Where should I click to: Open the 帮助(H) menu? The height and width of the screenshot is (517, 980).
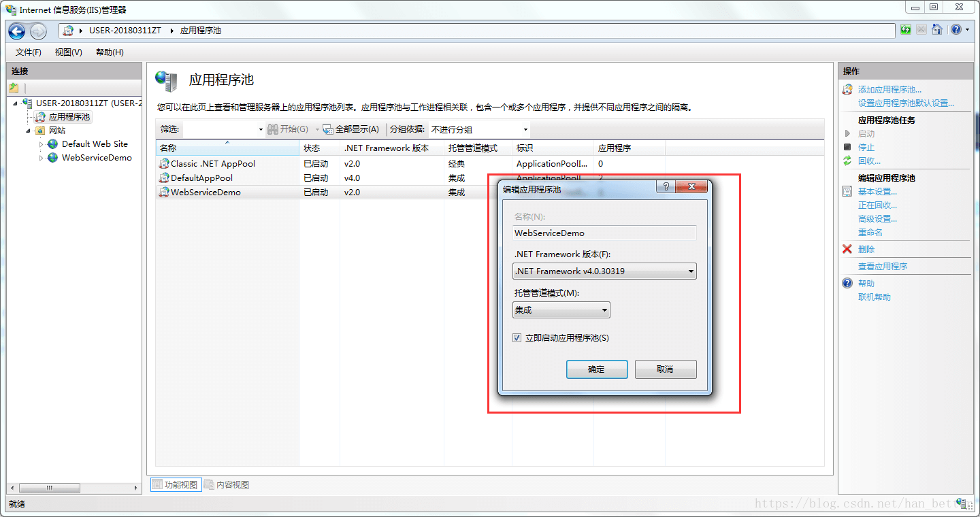pyautogui.click(x=110, y=52)
